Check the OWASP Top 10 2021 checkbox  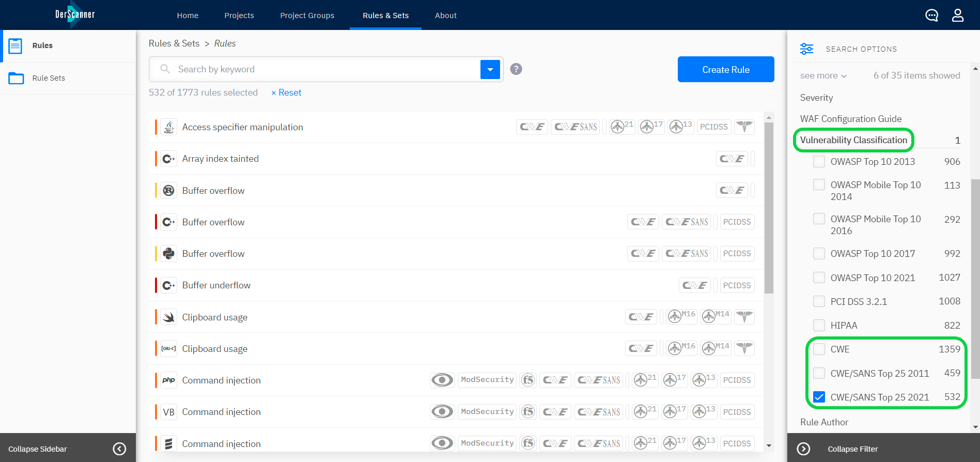[x=819, y=278]
